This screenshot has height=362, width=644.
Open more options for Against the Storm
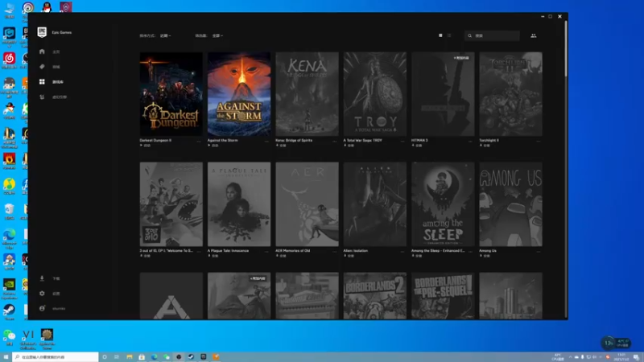pyautogui.click(x=266, y=141)
